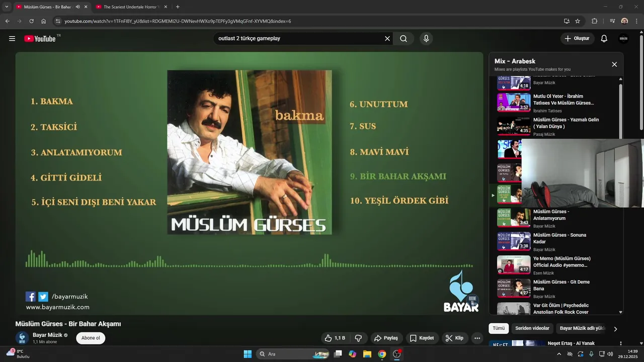
Task: Open YouTube notifications bell
Action: (x=604, y=39)
